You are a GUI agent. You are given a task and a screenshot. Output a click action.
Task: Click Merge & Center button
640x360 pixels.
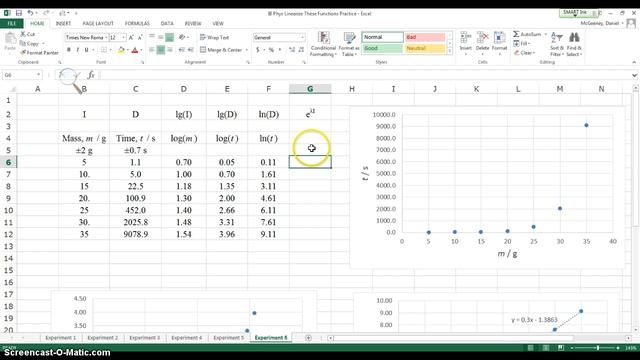[221, 50]
